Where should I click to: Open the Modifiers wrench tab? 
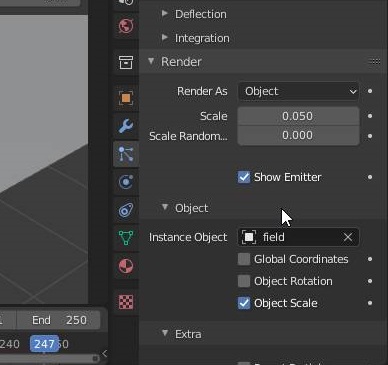pos(126,126)
